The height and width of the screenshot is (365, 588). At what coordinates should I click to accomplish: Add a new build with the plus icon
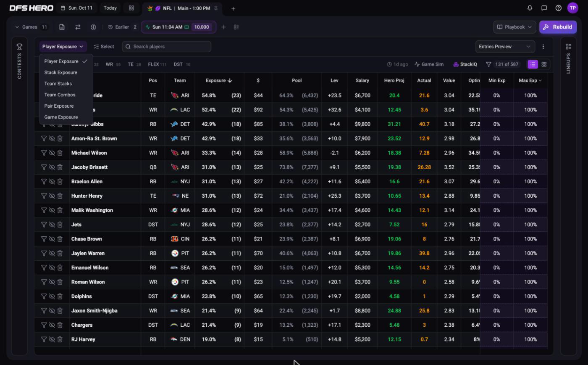click(x=223, y=27)
